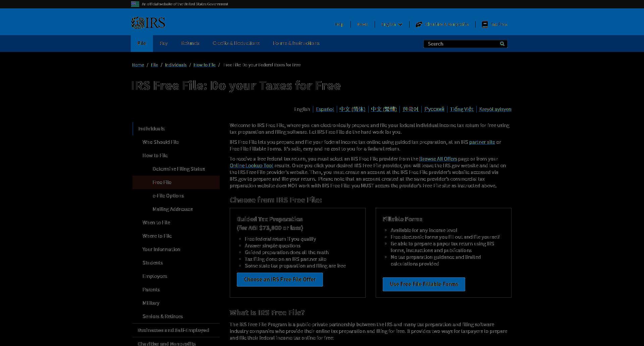Click the Tax Pros icon
644x346 pixels.
(x=485, y=24)
